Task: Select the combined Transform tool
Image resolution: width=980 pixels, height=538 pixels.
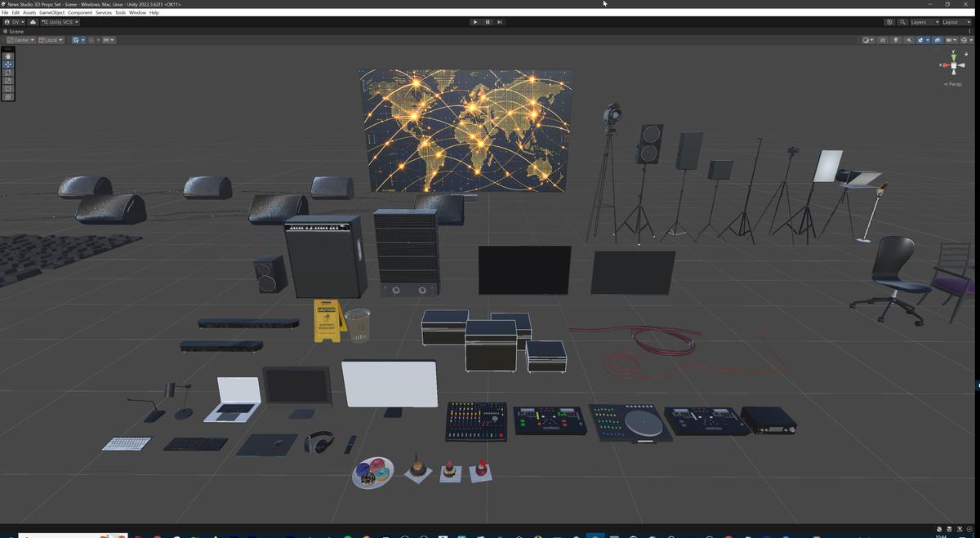Action: tap(8, 97)
